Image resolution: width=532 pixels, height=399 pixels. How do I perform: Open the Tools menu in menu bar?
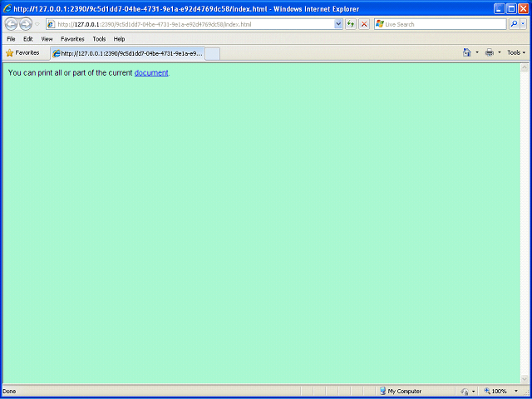tap(99, 39)
